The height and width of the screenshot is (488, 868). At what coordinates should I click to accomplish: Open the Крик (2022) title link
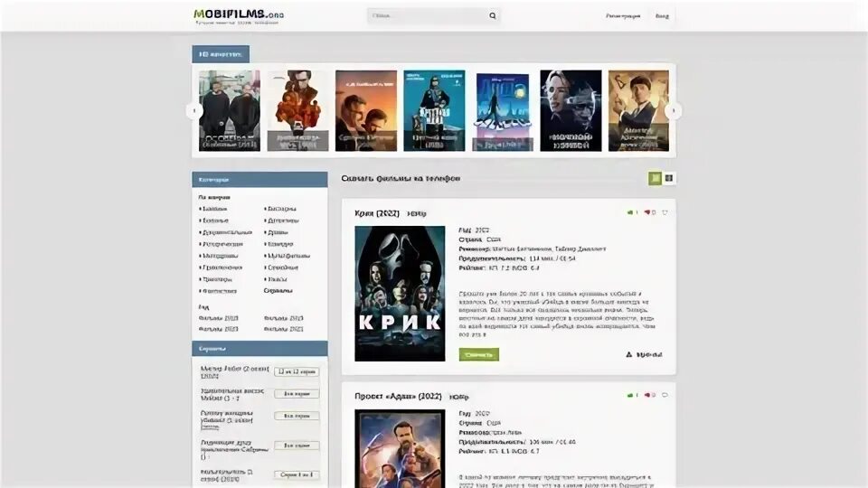pyautogui.click(x=376, y=213)
